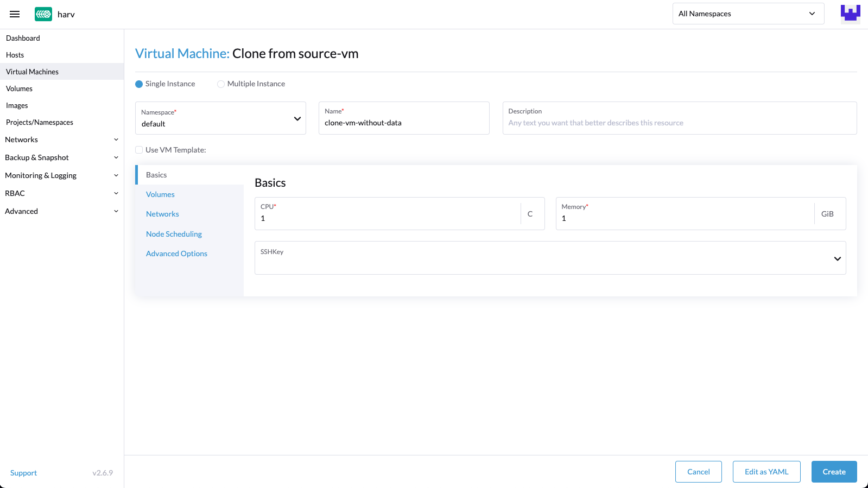Image resolution: width=868 pixels, height=488 pixels.
Task: Expand the Networks sidebar section
Action: [61, 140]
